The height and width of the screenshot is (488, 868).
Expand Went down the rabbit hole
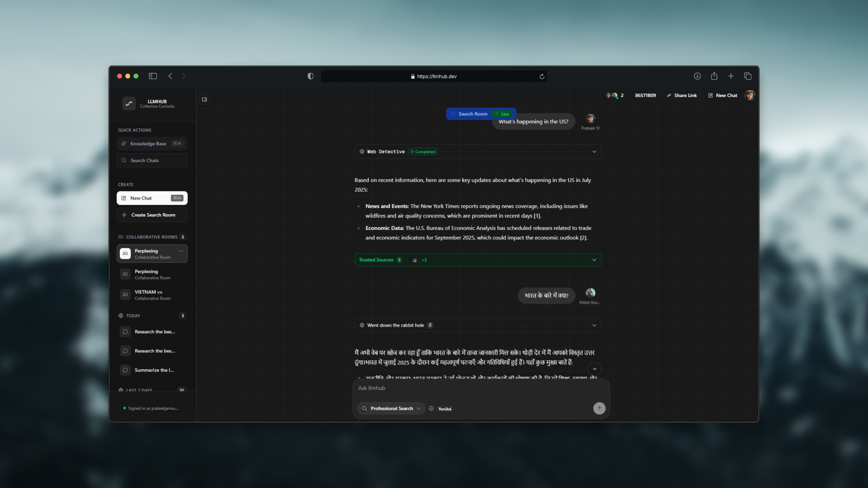(594, 325)
